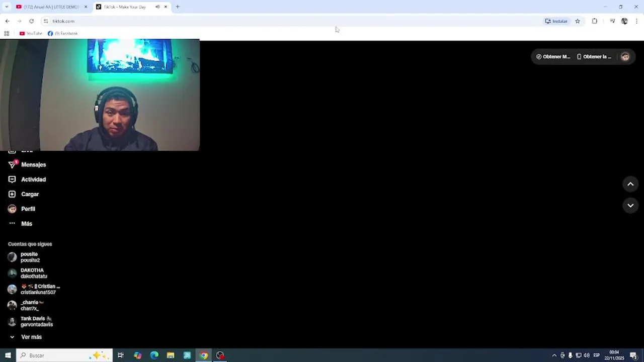This screenshot has height=362, width=644.
Task: Open TikTok profile avatar menu
Action: pos(625,57)
